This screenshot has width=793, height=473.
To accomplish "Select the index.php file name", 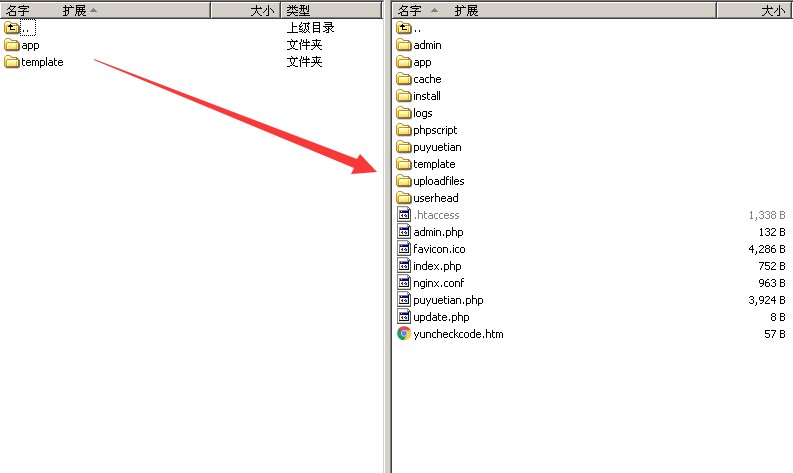I will tap(437, 266).
